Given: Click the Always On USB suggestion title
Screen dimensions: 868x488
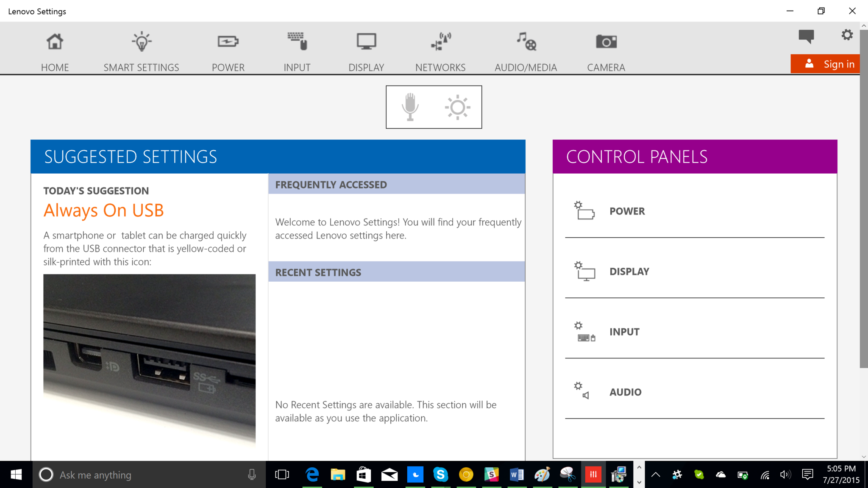Looking at the screenshot, I should pos(103,211).
